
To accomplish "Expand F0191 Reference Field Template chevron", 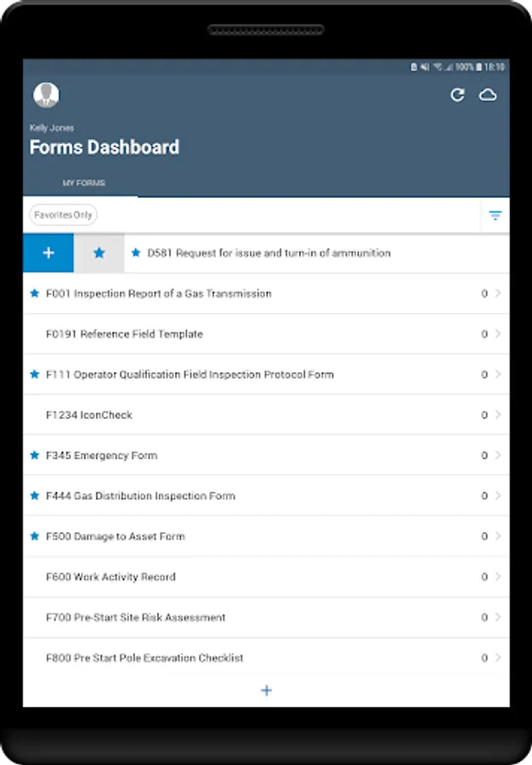I will [x=498, y=334].
